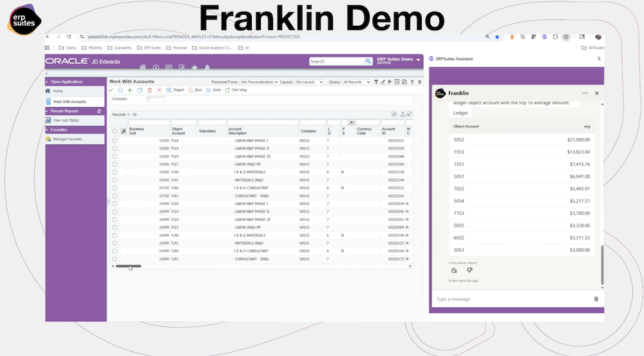Click the grid export arrow icon
The width and height of the screenshot is (644, 356).
pyautogui.click(x=402, y=114)
